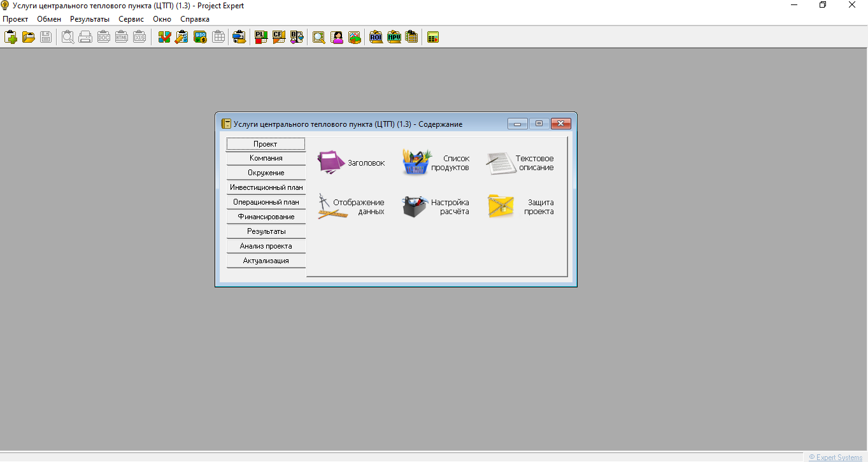Click the NPV toolbar icon
This screenshot has height=462, width=868.
click(x=394, y=37)
